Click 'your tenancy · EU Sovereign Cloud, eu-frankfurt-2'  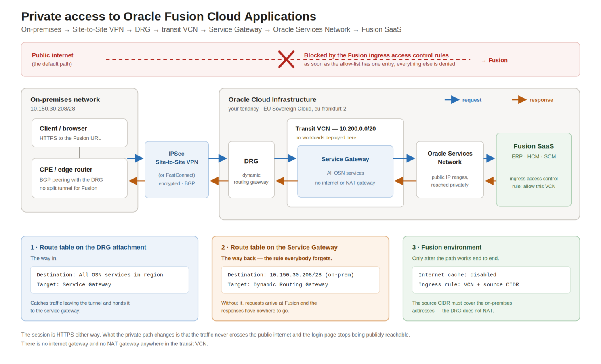(x=287, y=109)
